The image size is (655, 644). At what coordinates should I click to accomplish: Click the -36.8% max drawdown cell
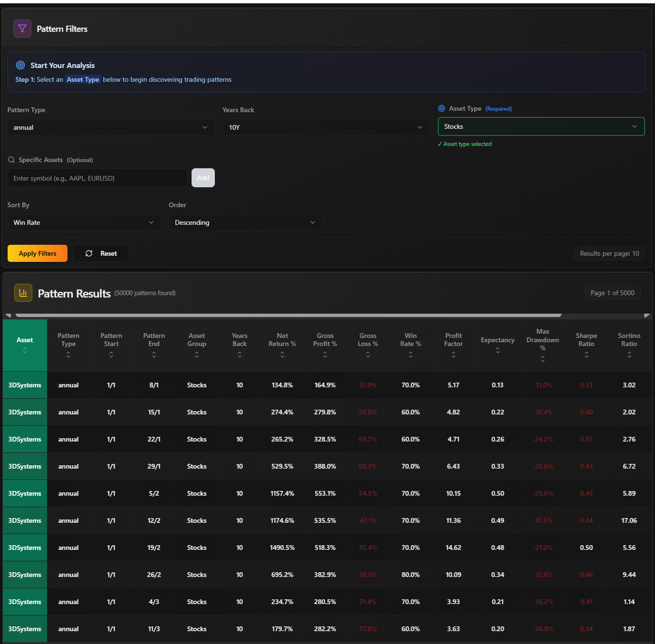543,629
